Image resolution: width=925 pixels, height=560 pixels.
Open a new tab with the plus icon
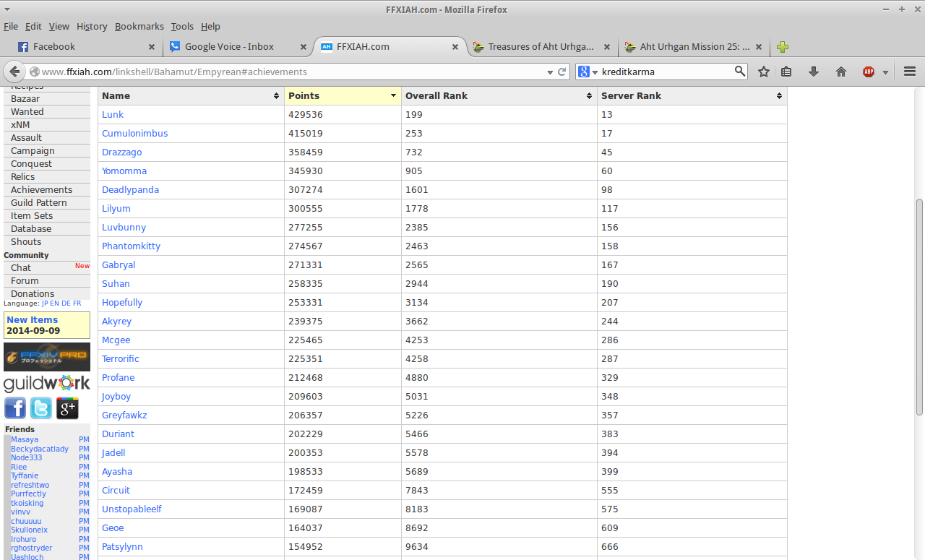[783, 47]
